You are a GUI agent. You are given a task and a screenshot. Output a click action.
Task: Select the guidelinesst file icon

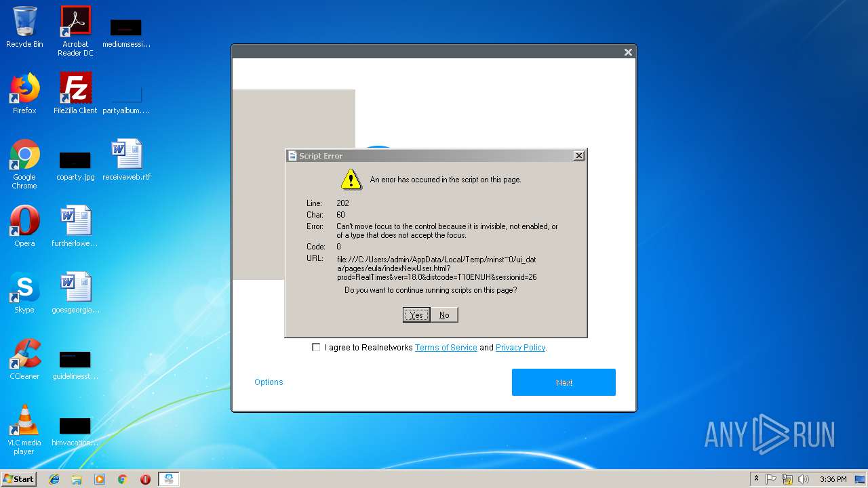point(75,365)
